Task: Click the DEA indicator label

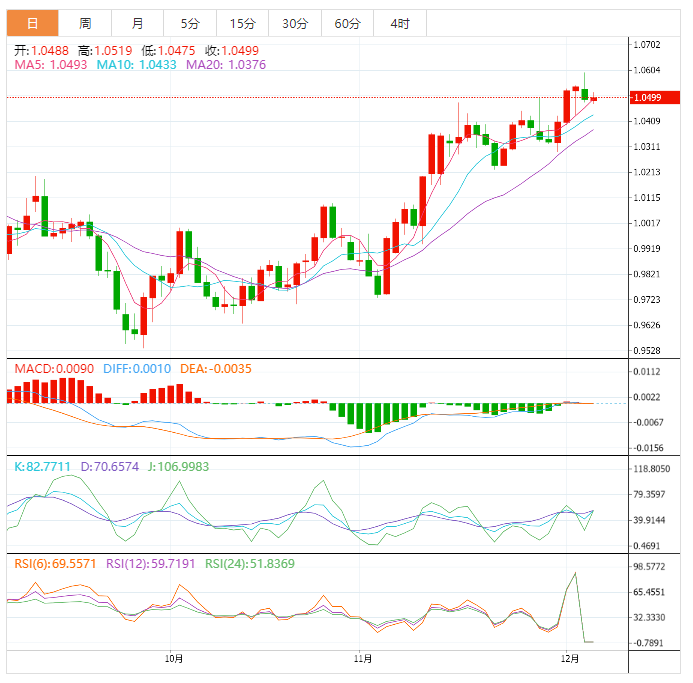Action: pyautogui.click(x=215, y=369)
